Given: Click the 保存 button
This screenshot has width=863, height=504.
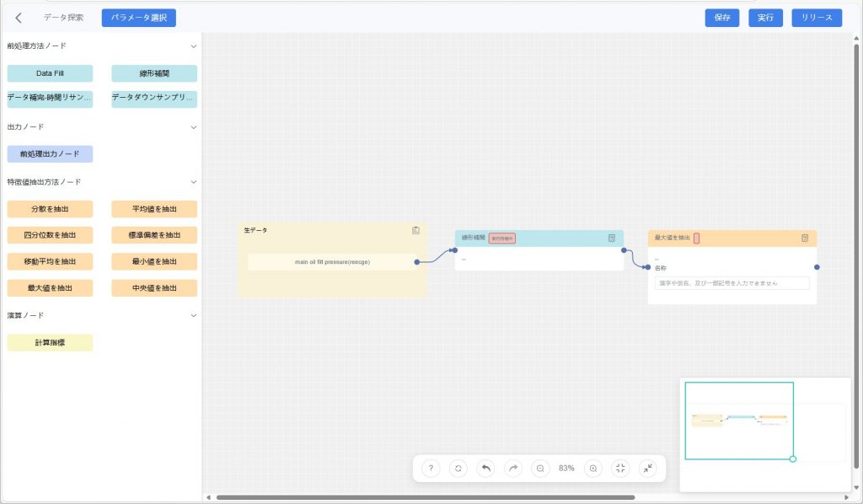Looking at the screenshot, I should pos(722,18).
